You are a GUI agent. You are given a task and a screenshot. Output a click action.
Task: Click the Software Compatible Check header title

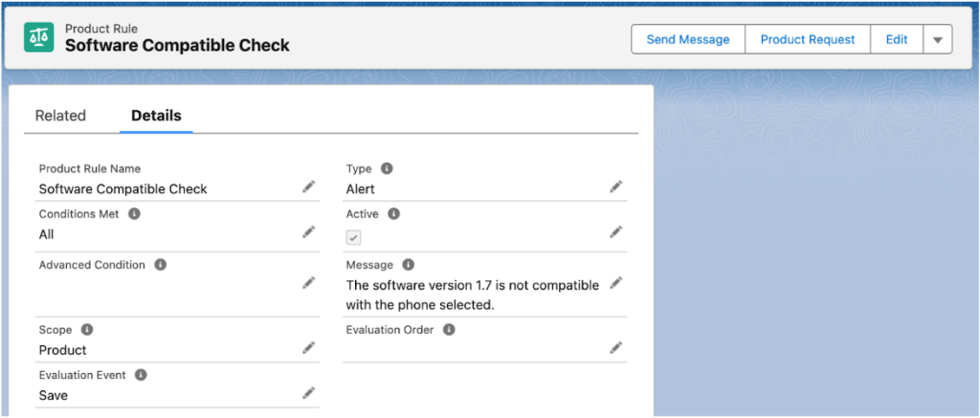[177, 45]
